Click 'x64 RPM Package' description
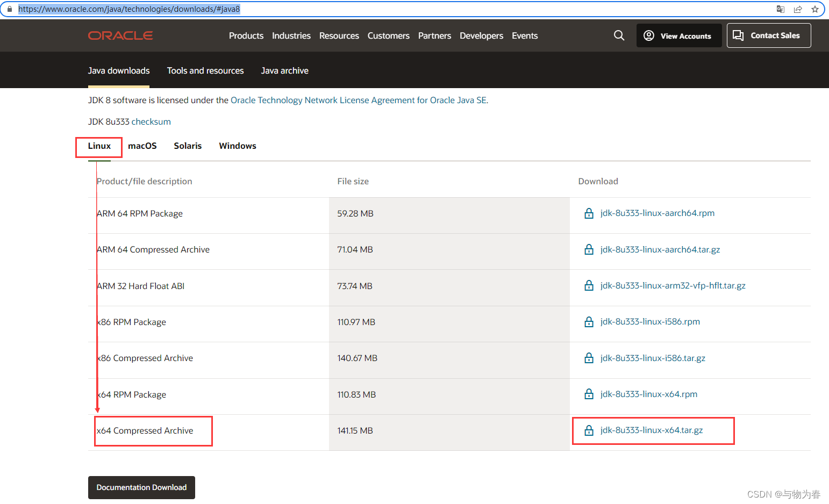Image resolution: width=829 pixels, height=504 pixels. tap(131, 394)
